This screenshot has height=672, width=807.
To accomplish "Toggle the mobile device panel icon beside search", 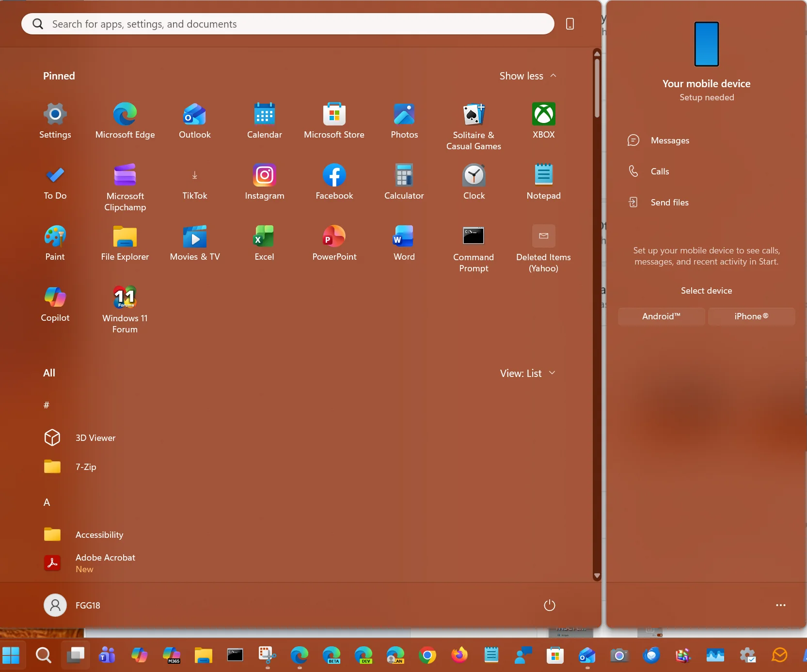I will pos(570,24).
